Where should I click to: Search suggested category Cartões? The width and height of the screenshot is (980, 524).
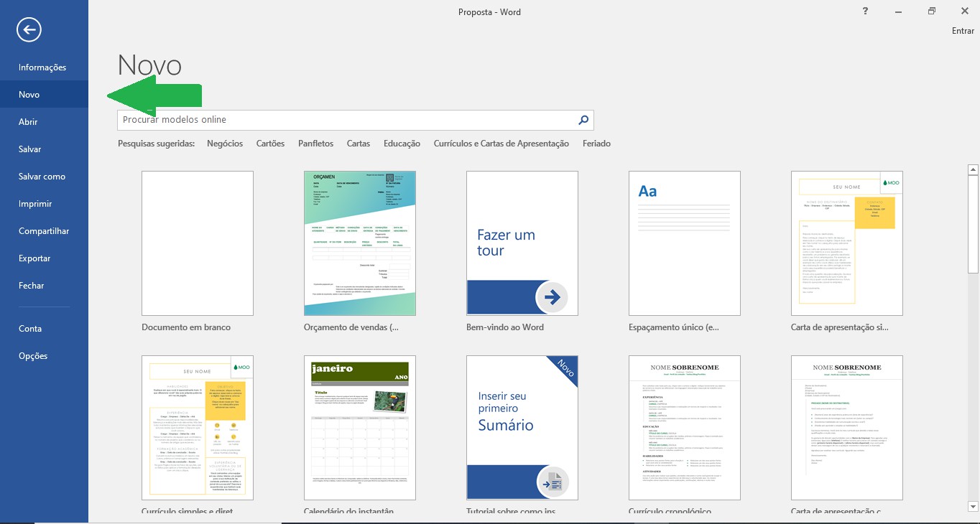point(271,144)
